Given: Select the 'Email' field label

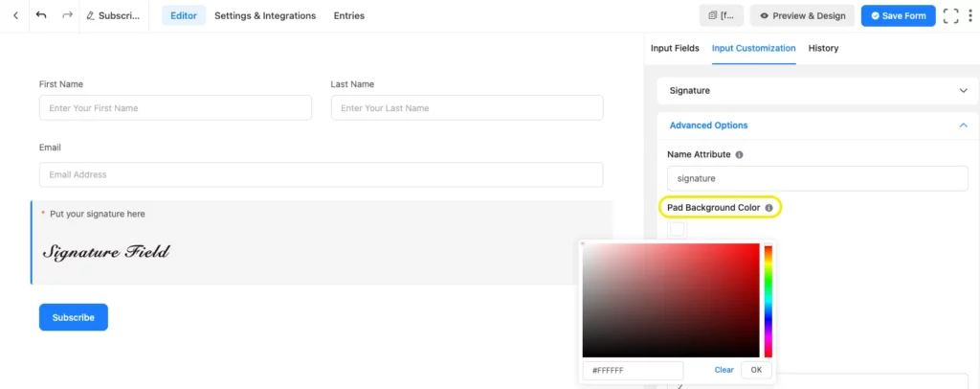Looking at the screenshot, I should pyautogui.click(x=50, y=148).
